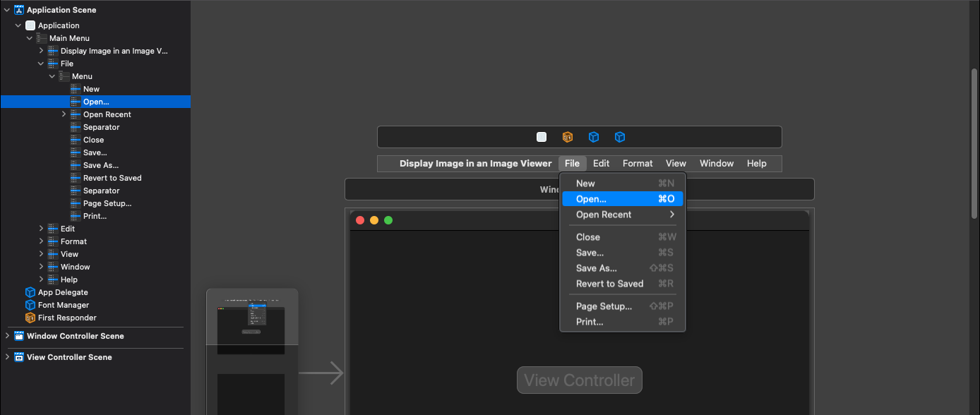Screen dimensions: 980x415
Task: Expand the Window item chevron in the outline
Action: (x=41, y=267)
